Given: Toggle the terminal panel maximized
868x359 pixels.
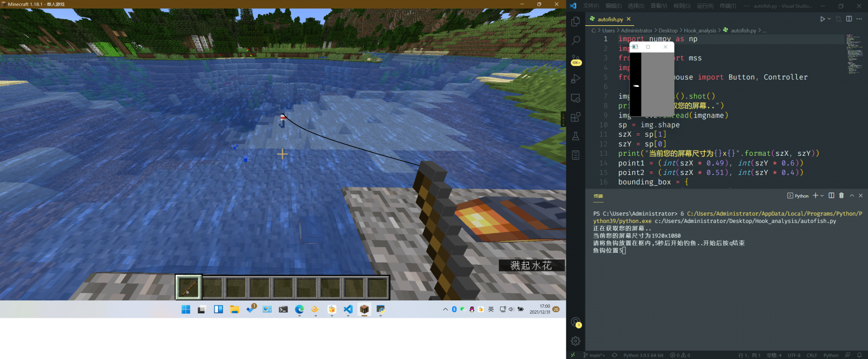Looking at the screenshot, I should pyautogui.click(x=852, y=195).
